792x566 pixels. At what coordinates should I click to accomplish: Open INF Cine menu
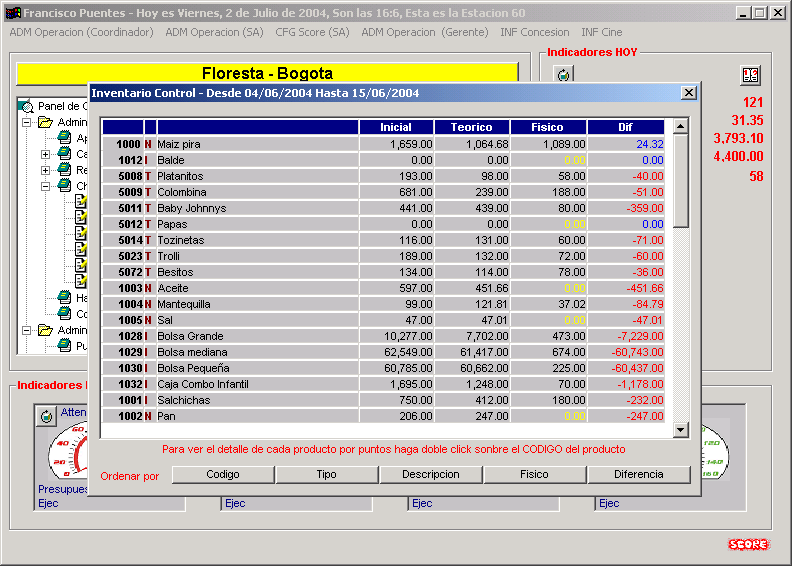tap(602, 32)
